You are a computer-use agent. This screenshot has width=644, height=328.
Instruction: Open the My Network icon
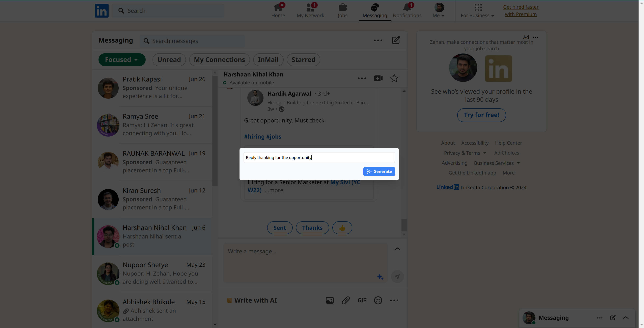(x=310, y=10)
